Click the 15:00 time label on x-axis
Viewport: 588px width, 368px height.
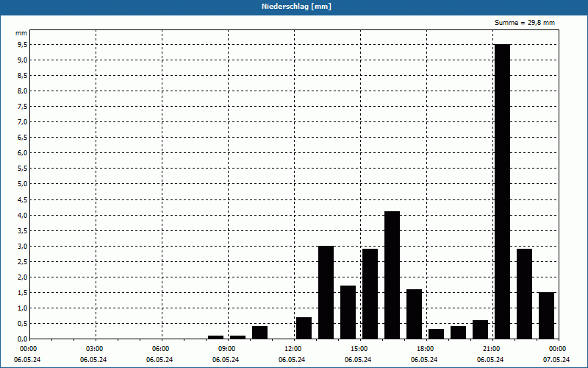(x=359, y=349)
